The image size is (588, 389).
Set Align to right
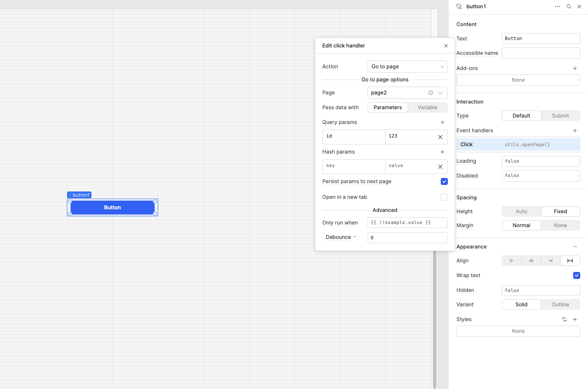tap(551, 261)
